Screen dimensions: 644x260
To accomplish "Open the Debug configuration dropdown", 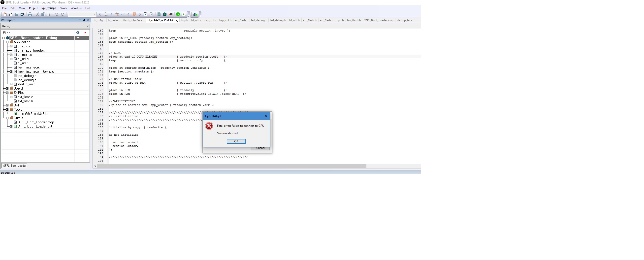I will point(87,26).
